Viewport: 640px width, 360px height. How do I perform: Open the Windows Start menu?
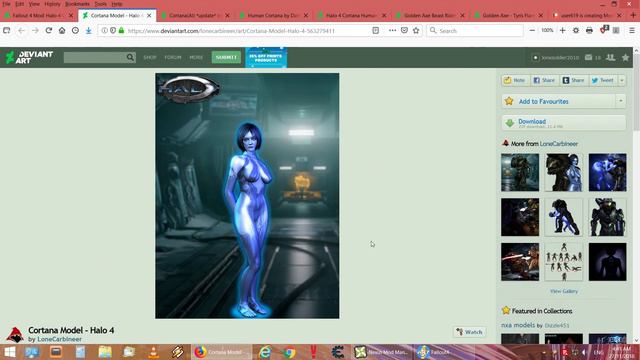[x=9, y=352]
